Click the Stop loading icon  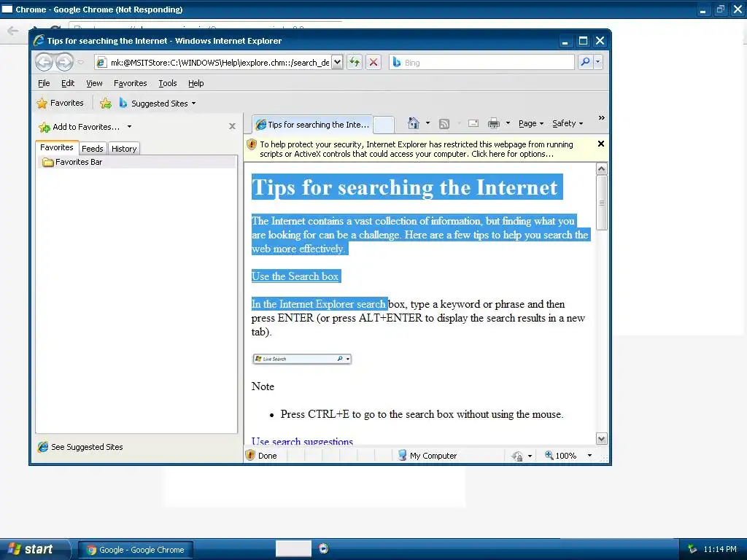pyautogui.click(x=373, y=63)
